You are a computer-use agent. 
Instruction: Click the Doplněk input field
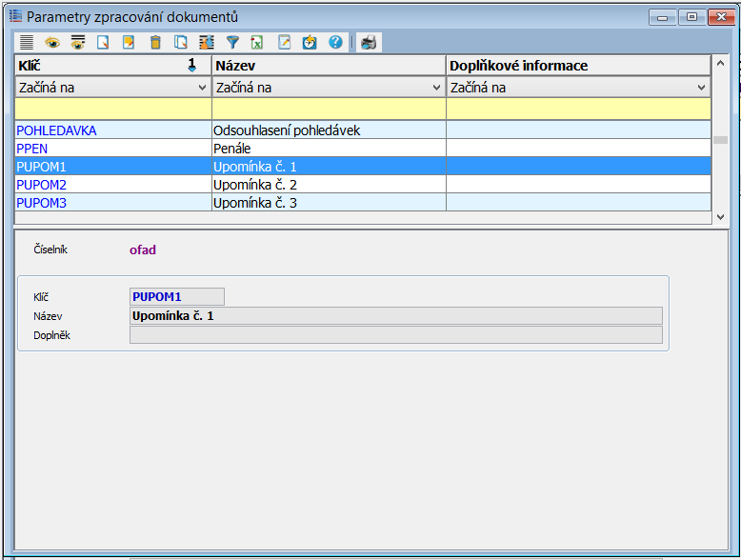click(x=395, y=335)
